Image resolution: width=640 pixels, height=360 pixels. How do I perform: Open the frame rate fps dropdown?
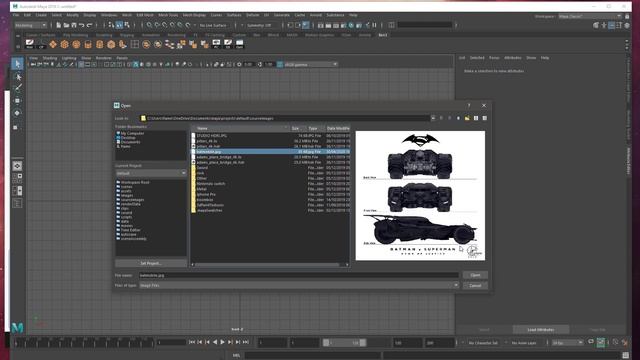pyautogui.click(x=567, y=343)
